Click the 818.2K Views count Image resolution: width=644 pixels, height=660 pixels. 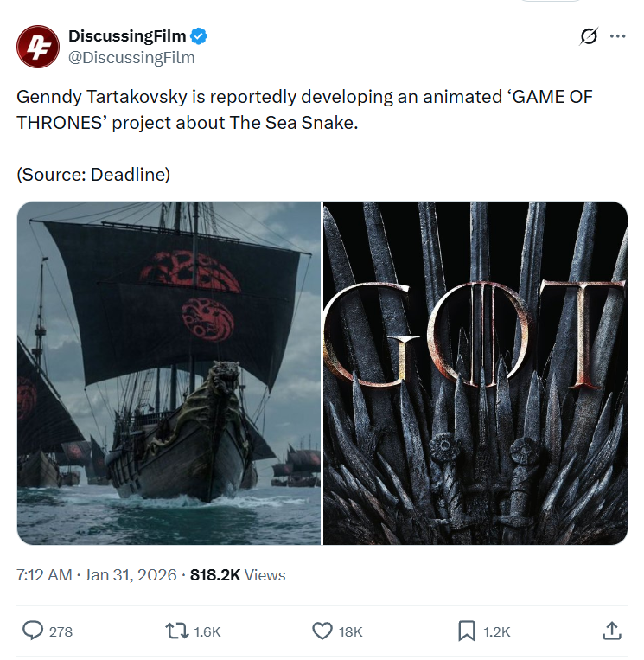coord(238,575)
